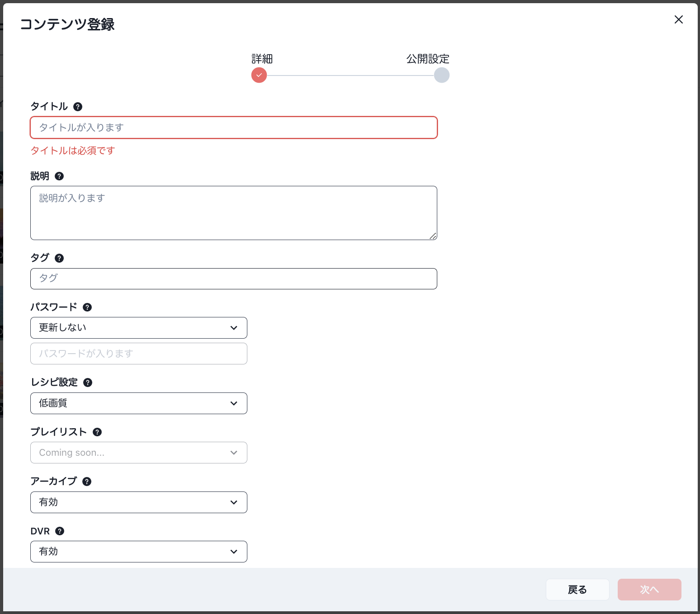The height and width of the screenshot is (614, 700).
Task: Click into the 説明 text area
Action: [233, 213]
